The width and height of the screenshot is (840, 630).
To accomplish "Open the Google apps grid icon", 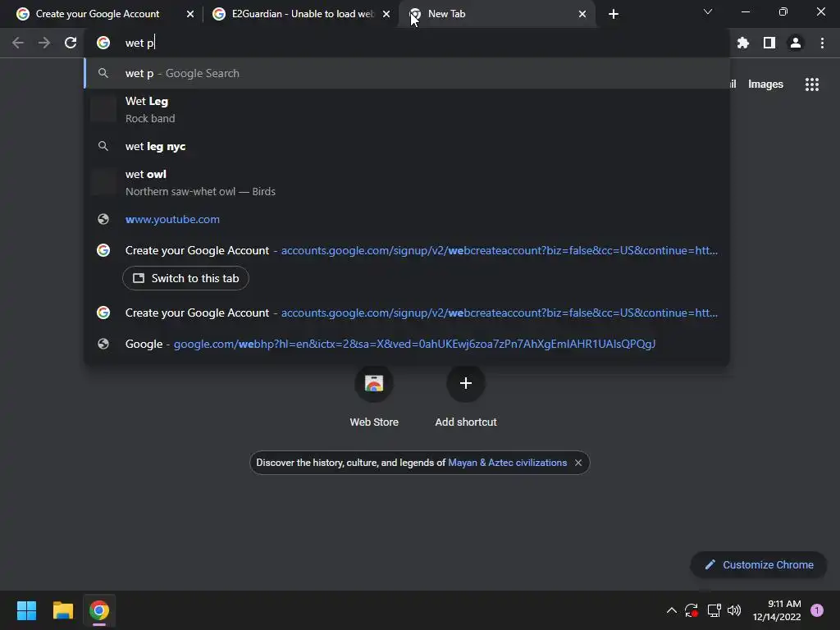I will pyautogui.click(x=811, y=84).
